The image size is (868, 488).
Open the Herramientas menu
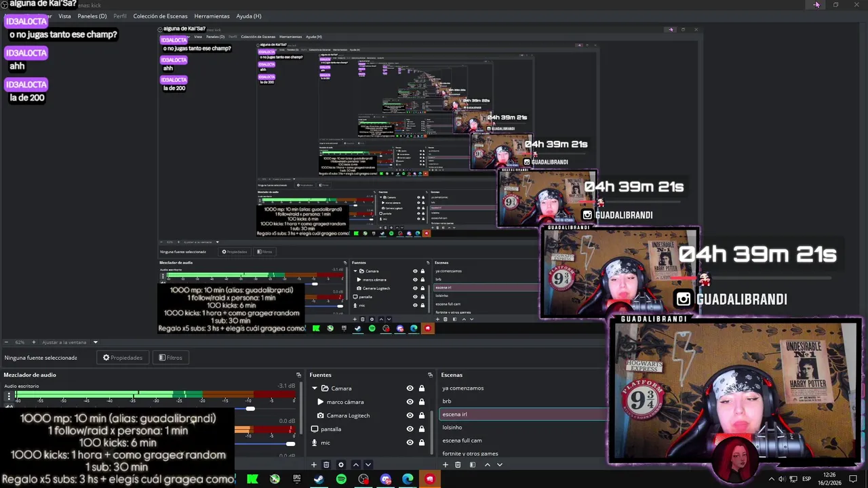click(212, 16)
